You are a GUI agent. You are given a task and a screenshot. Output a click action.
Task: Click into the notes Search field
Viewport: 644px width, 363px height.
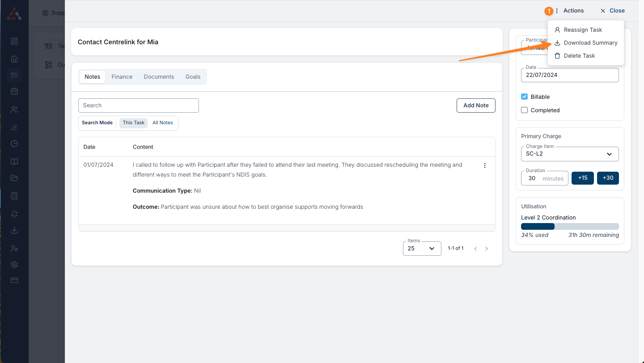pyautogui.click(x=138, y=106)
